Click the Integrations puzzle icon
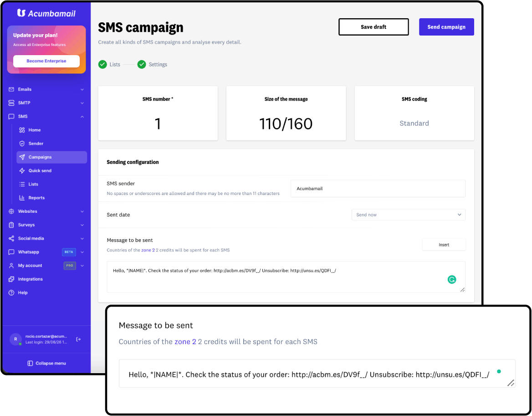 tap(11, 279)
